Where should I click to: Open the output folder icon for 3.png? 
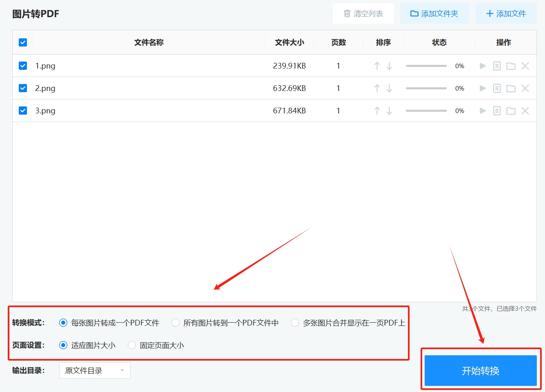511,111
